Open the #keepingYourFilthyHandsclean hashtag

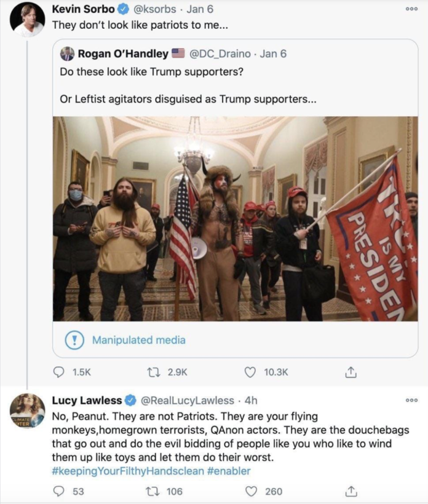tap(128, 471)
